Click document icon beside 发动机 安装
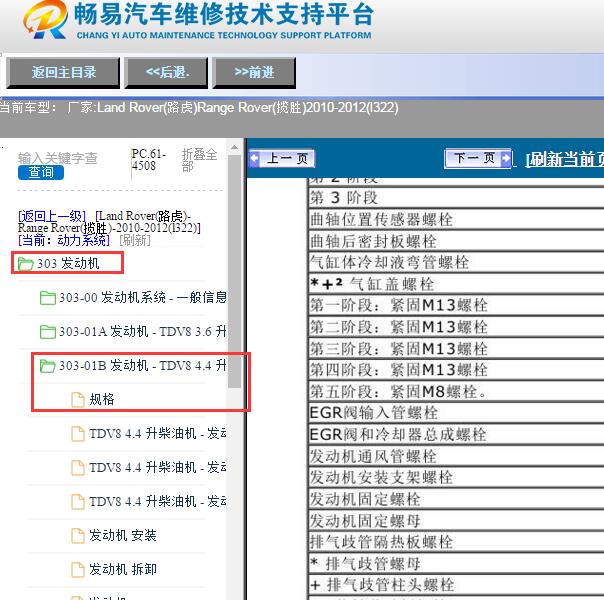The image size is (604, 600). (78, 536)
